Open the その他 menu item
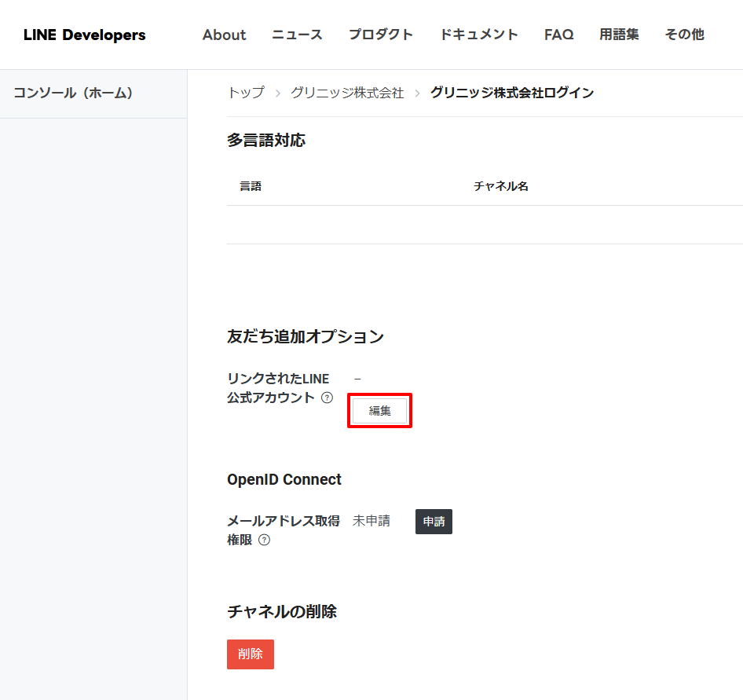 coord(684,35)
